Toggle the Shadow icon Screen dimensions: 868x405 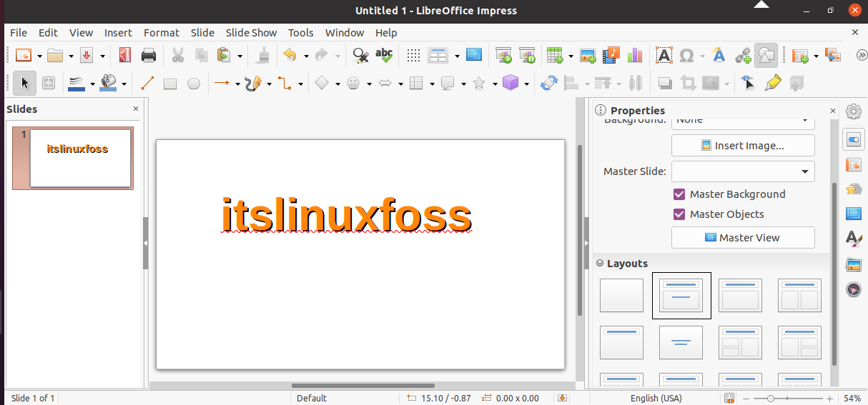[x=664, y=84]
